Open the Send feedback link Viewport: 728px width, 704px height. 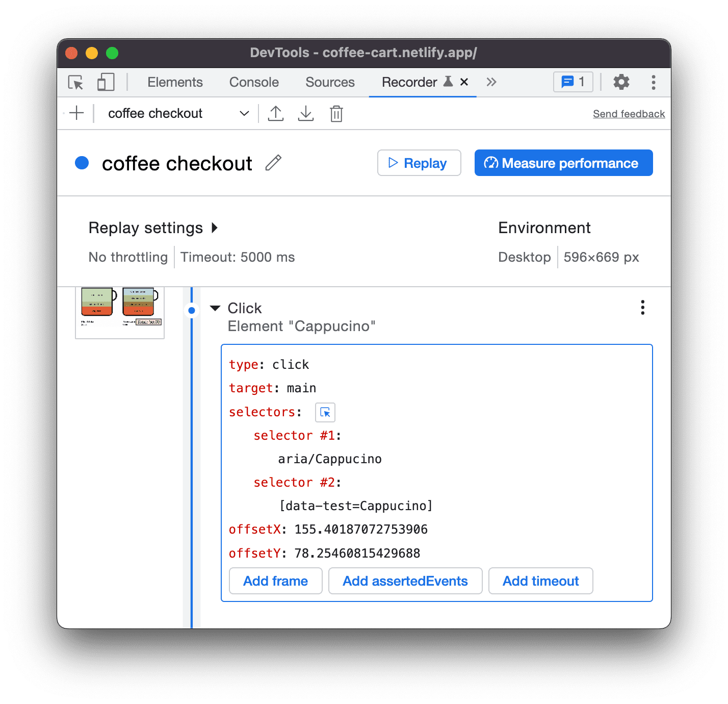[x=629, y=113]
